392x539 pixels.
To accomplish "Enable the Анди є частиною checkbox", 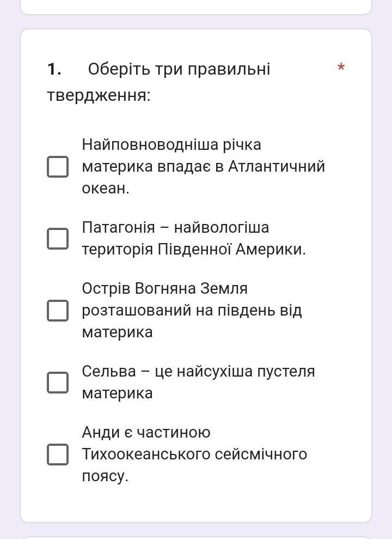I will (x=58, y=455).
